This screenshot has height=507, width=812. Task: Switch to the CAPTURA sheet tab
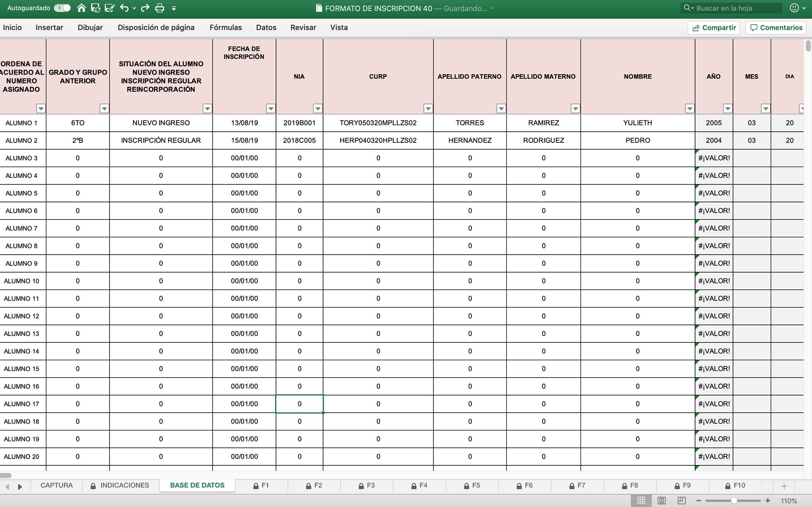pos(56,485)
